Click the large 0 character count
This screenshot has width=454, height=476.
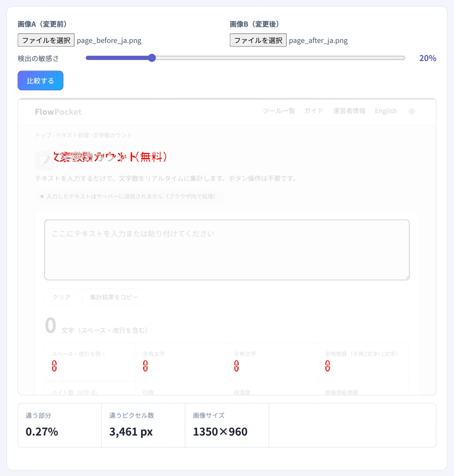point(50,325)
